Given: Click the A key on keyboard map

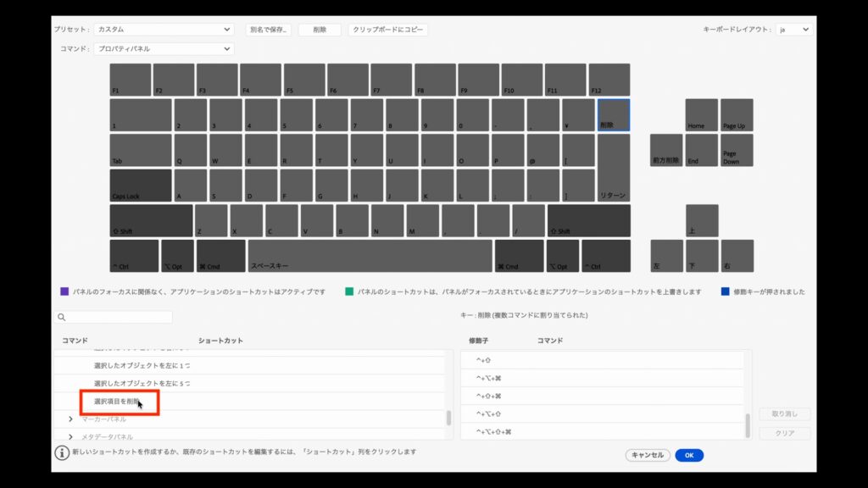Looking at the screenshot, I should coord(191,186).
